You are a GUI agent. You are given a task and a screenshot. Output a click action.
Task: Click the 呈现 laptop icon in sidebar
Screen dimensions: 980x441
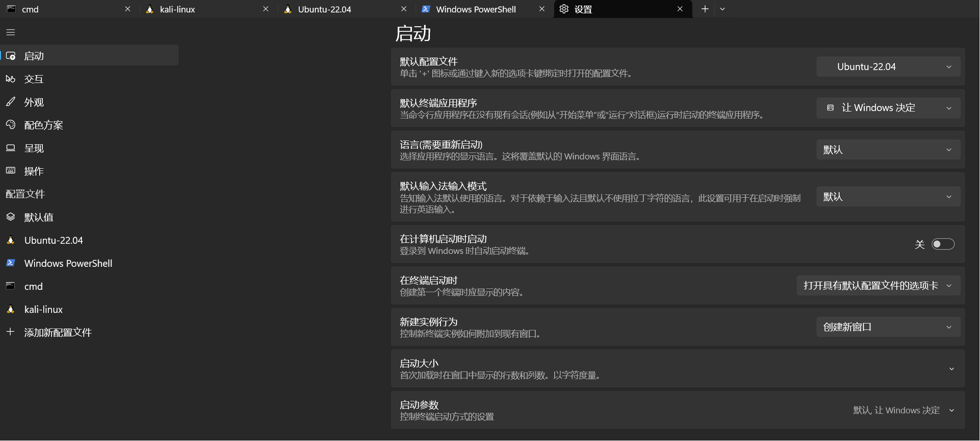(x=11, y=148)
